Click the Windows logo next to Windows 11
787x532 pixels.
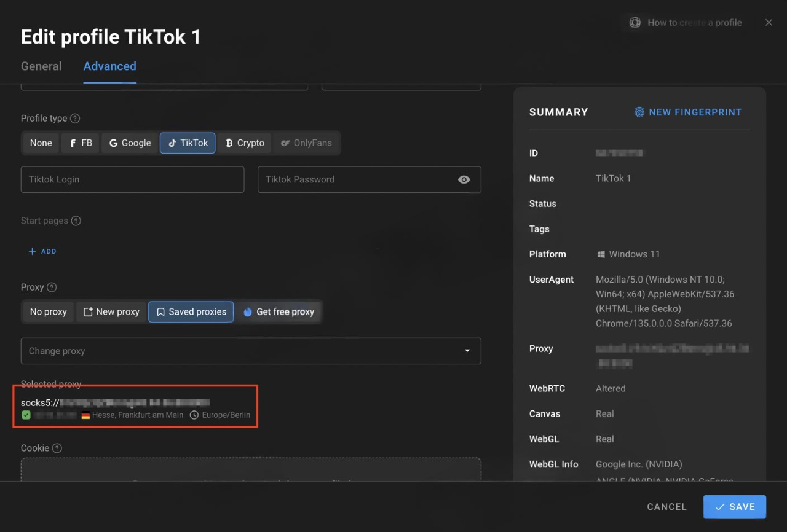click(601, 254)
